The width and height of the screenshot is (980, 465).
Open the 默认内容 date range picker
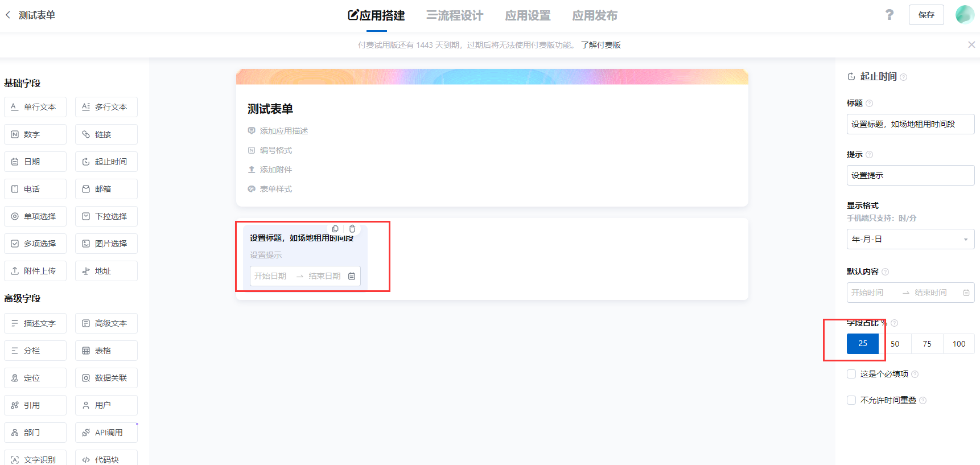click(x=911, y=293)
